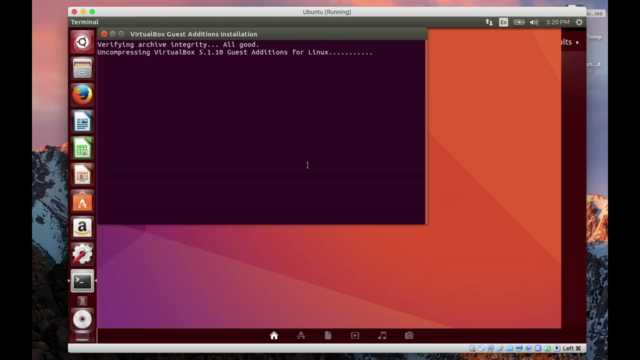
Task: Click VirtualBox display status icon
Action: pos(519,348)
